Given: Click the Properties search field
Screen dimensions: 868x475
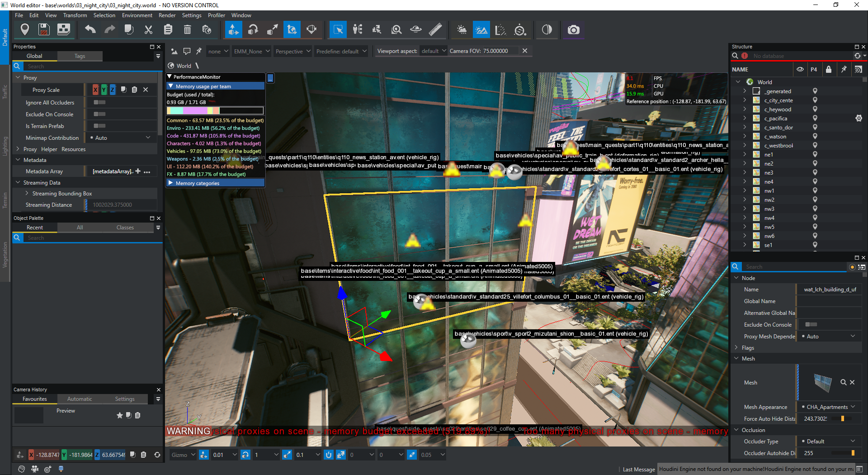Looking at the screenshot, I should pos(93,66).
